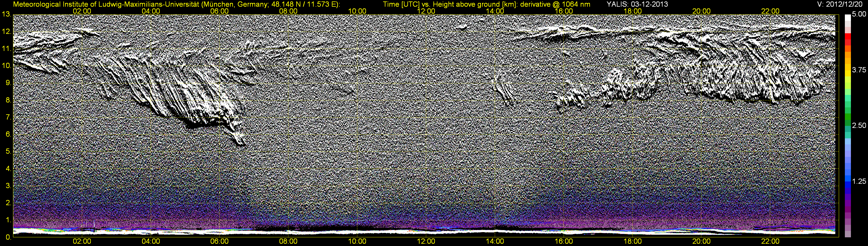
Task: Click the height axis label 0
Action: [8, 237]
